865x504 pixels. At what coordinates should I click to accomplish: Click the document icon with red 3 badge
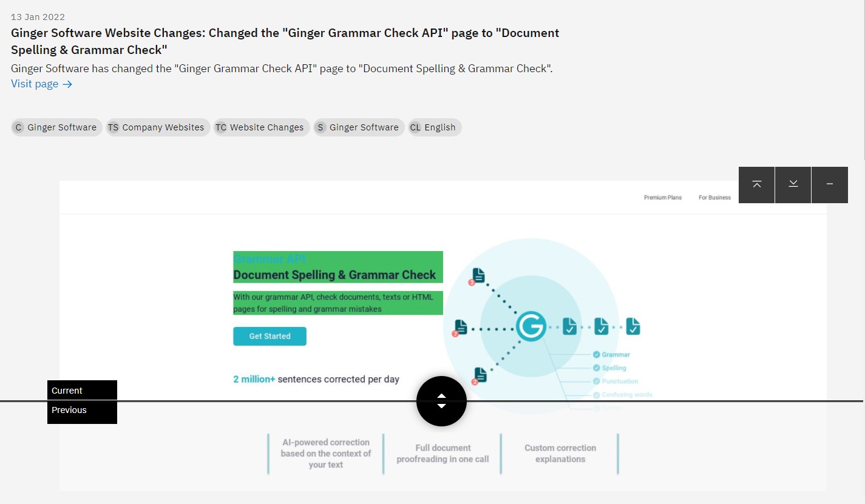477,276
